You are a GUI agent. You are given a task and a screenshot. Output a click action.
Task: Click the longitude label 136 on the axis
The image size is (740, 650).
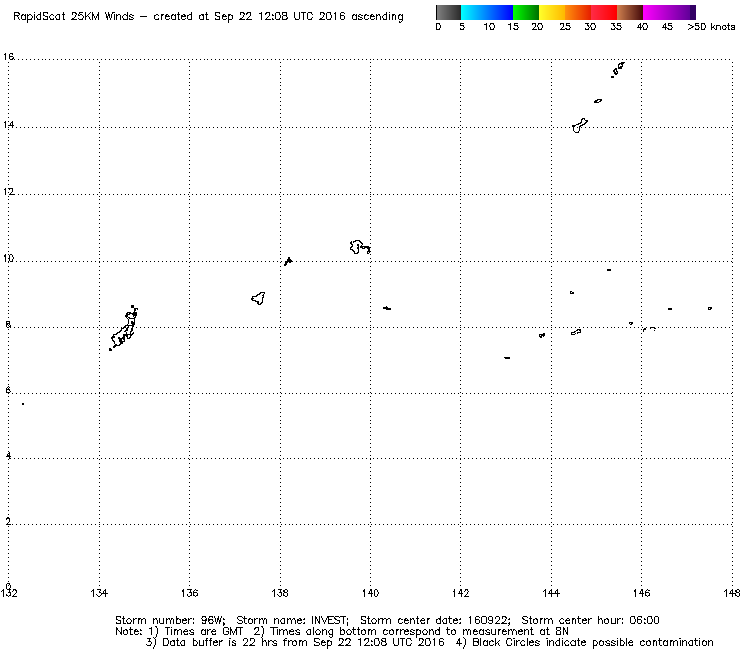tap(190, 593)
